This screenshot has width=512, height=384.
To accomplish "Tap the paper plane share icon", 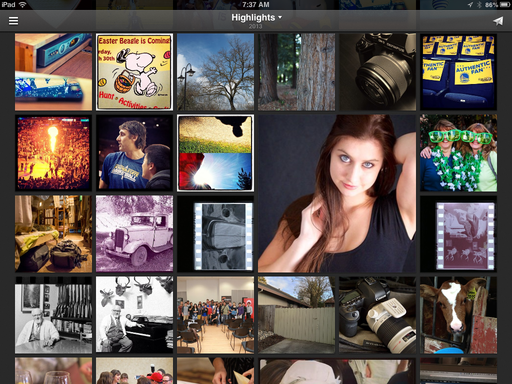I will (x=498, y=21).
